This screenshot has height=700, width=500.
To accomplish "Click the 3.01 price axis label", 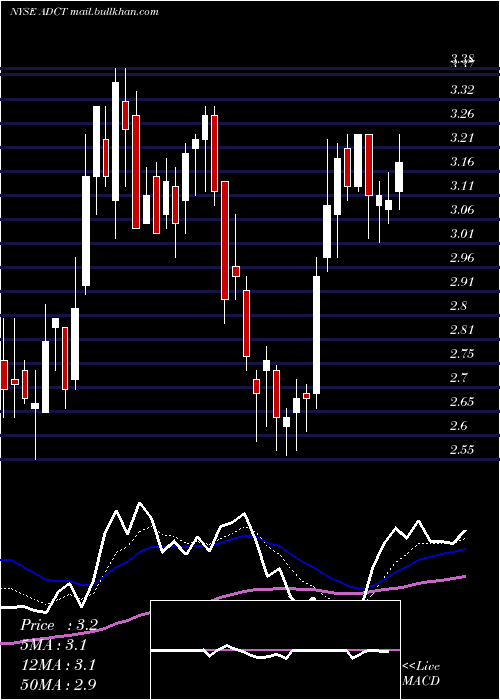I will pyautogui.click(x=462, y=234).
